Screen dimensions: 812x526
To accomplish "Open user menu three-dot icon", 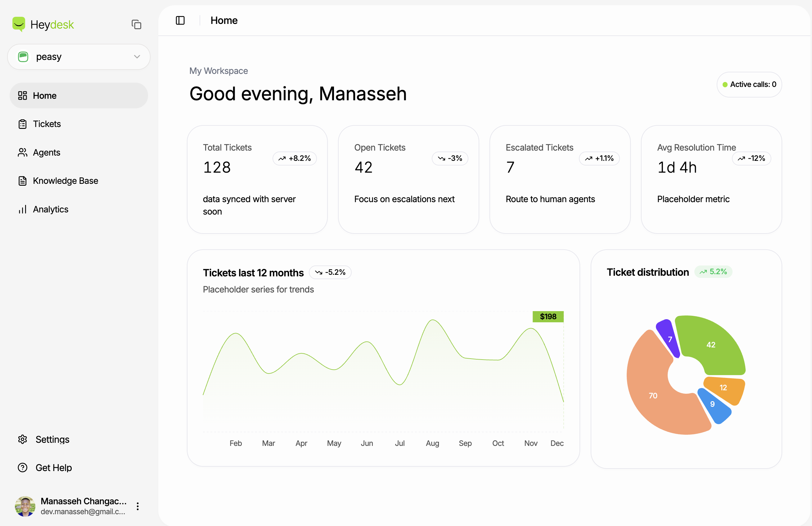I will point(138,506).
